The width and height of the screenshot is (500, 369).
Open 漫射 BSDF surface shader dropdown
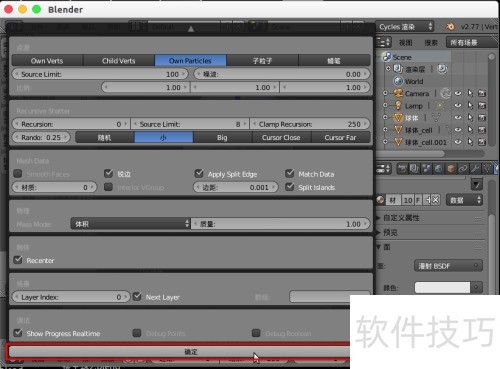pos(448,266)
